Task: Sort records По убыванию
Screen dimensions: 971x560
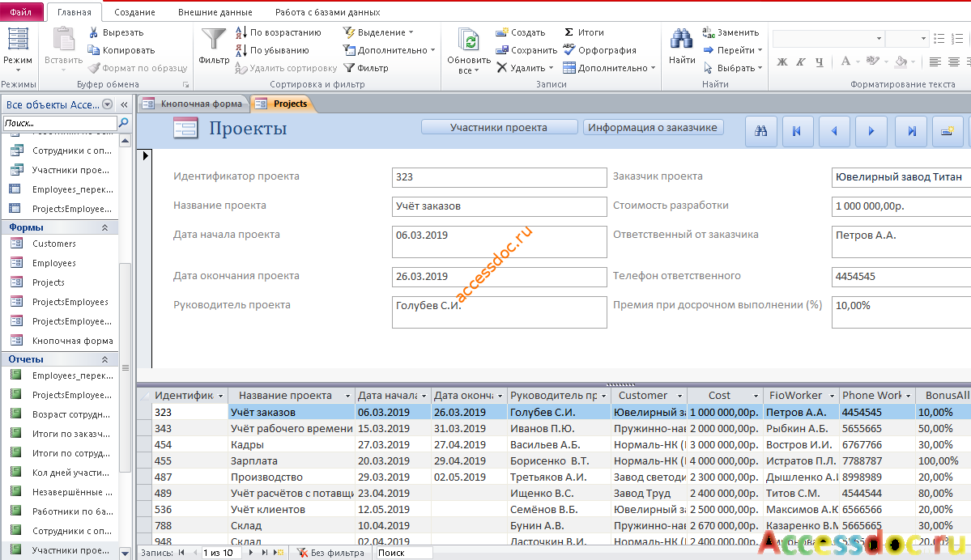Action: tap(272, 50)
